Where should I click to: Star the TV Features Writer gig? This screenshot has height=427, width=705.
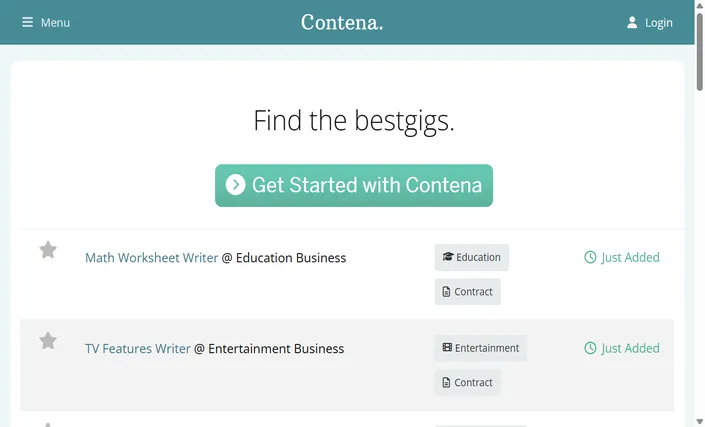48,341
